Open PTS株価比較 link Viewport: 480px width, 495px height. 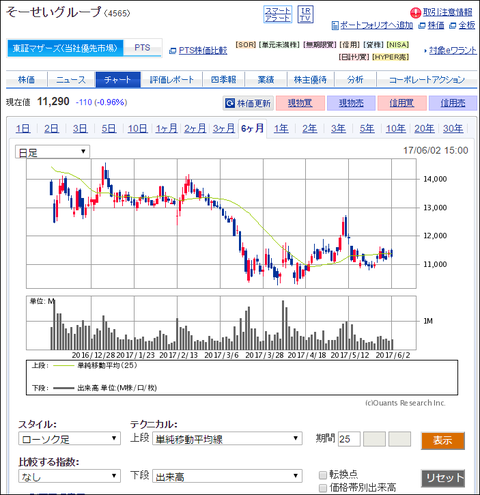pos(203,51)
